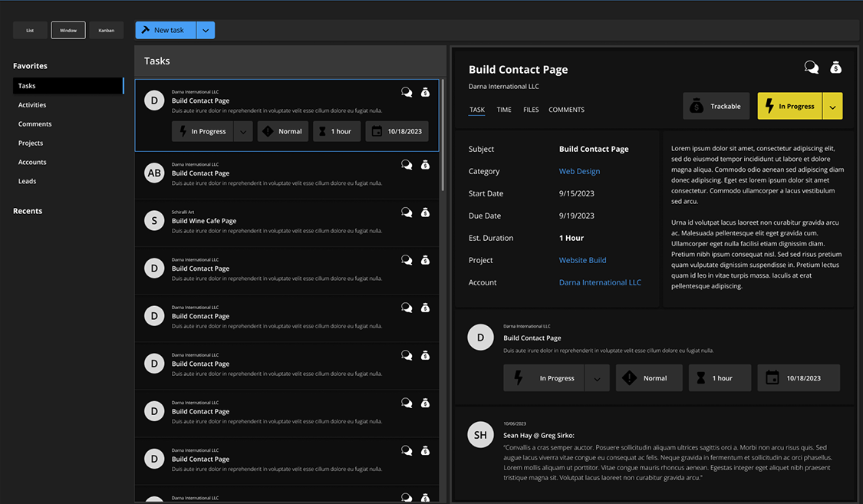Switch to List view
863x504 pixels.
[x=30, y=30]
